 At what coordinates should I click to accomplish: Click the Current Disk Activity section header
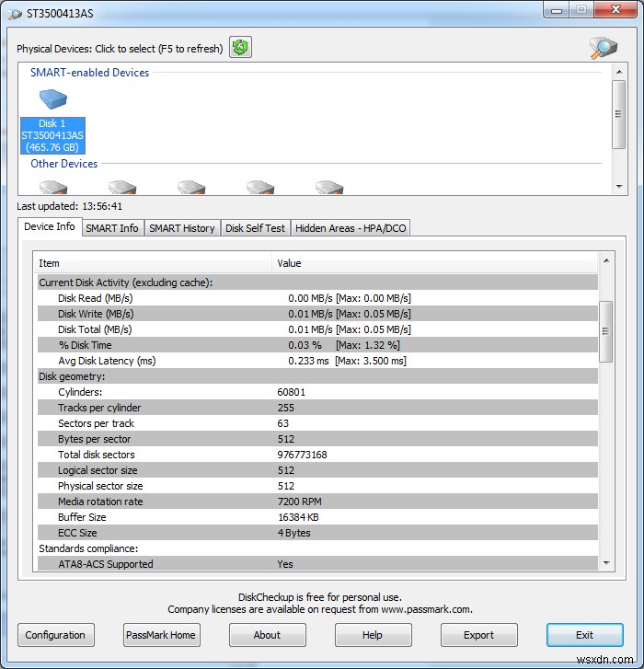[x=317, y=283]
